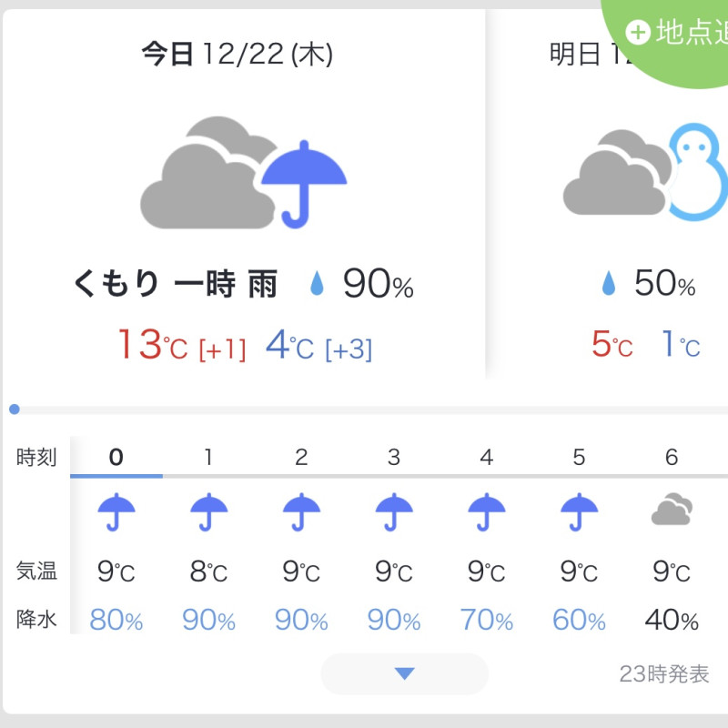Click the 80% precipitation value at hour 0

[x=116, y=620]
